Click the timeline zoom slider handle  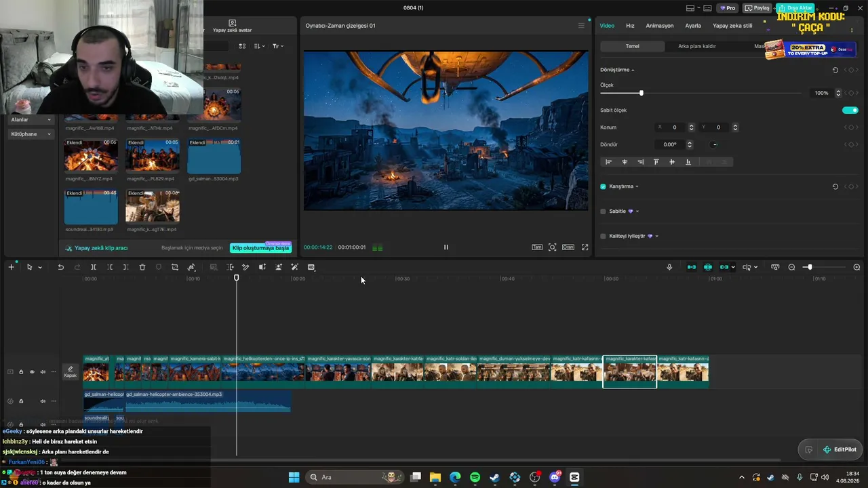(x=809, y=267)
